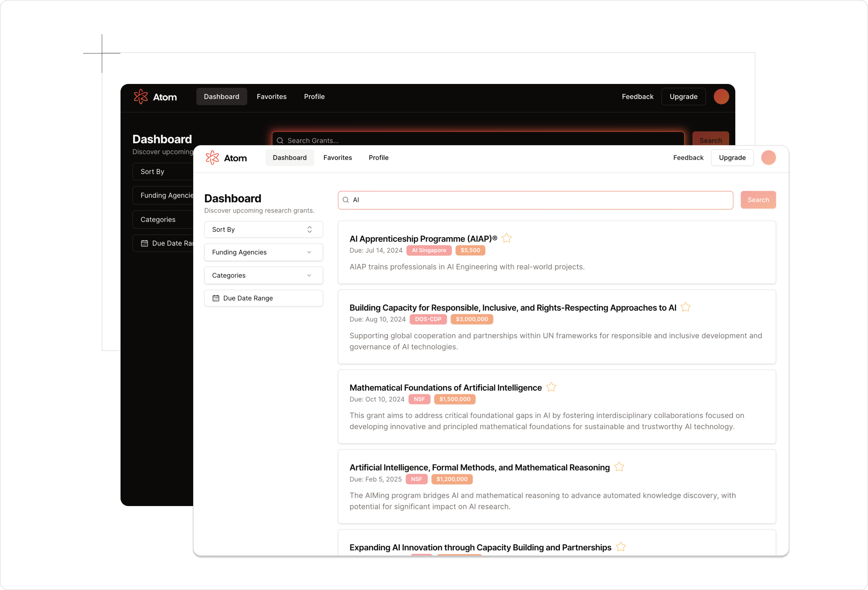Click the NSF tag on the Formal Methods grant
Screen dimensions: 868x590
pyautogui.click(x=417, y=479)
